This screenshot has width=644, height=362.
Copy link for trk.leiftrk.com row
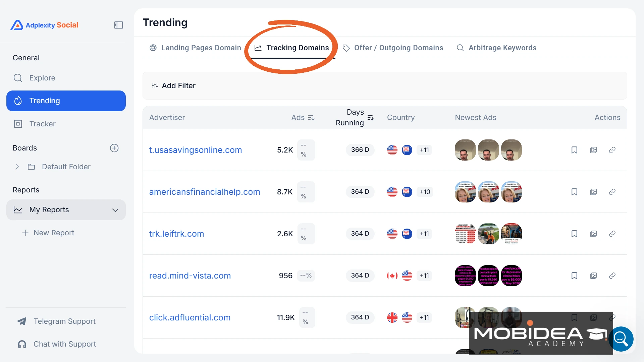click(612, 234)
